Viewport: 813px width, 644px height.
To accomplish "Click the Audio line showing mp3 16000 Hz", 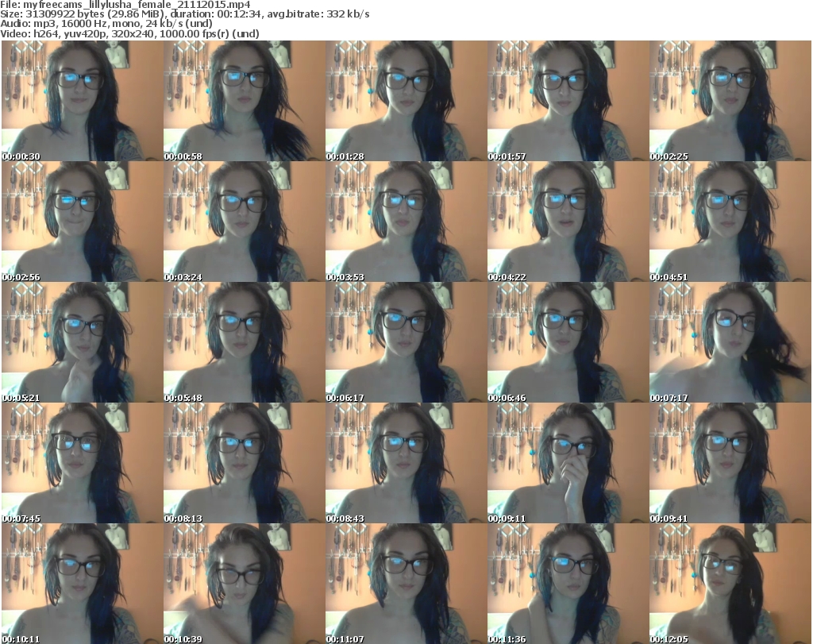I will (x=106, y=24).
